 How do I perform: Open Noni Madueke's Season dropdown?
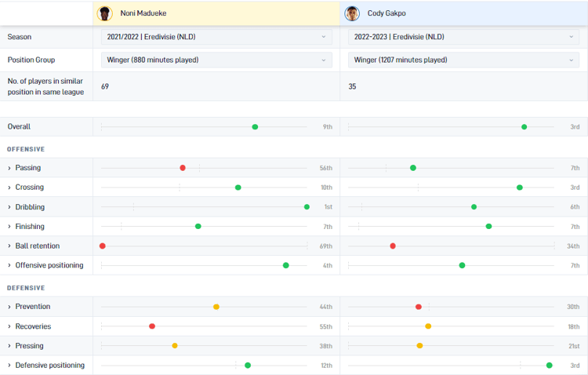[216, 37]
